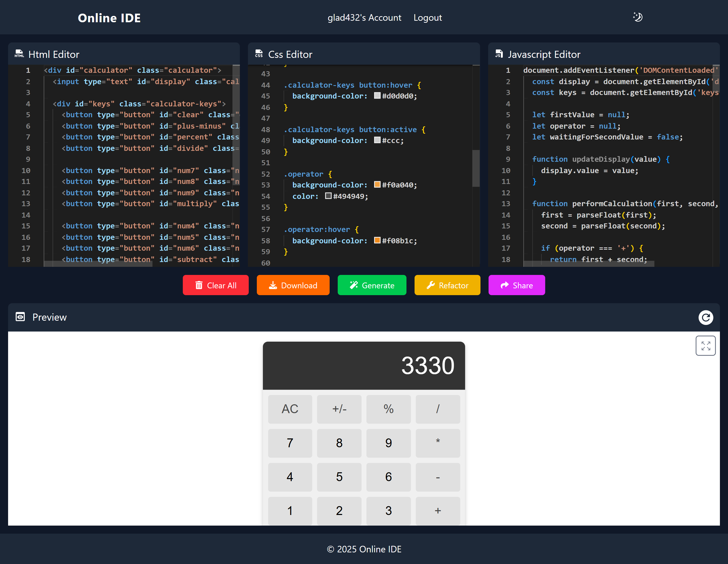Screen dimensions: 728x564
Task: Refresh the preview with the reload icon
Action: click(706, 317)
